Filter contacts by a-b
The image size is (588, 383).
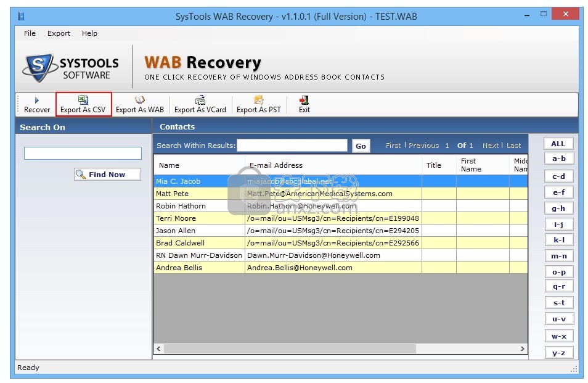[559, 159]
